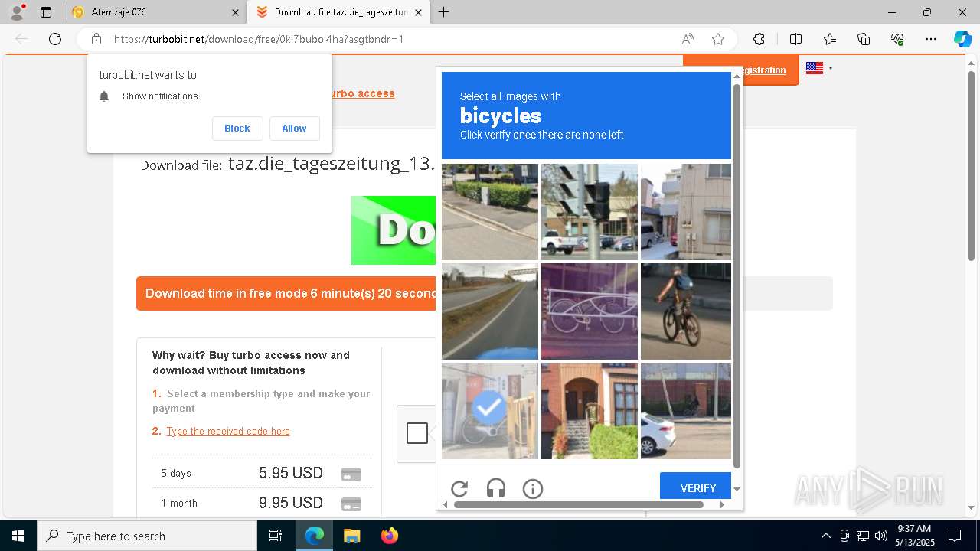Block turbobit.net notifications
Screen dimensions: 980x551
tap(237, 129)
